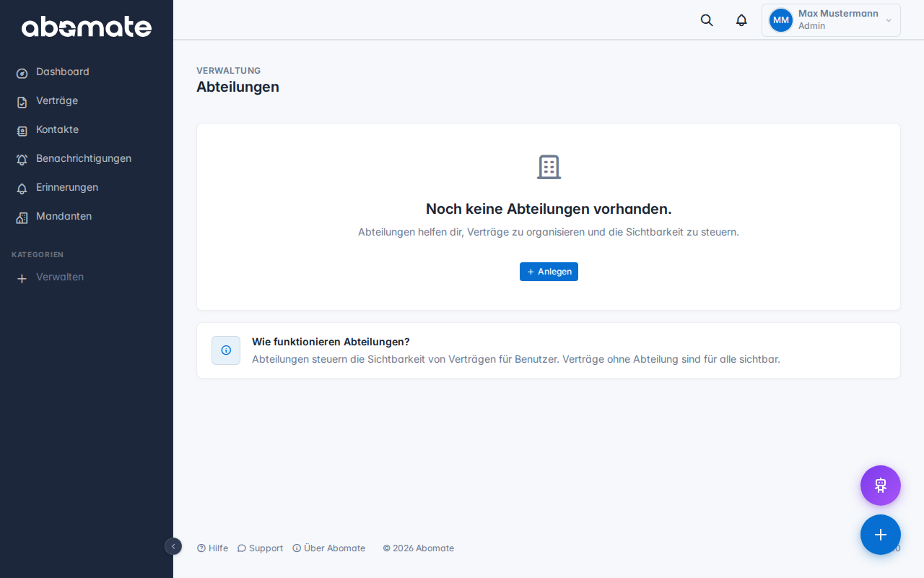Select the Dashboard icon in the sidebar
The image size is (924, 578).
(x=22, y=72)
